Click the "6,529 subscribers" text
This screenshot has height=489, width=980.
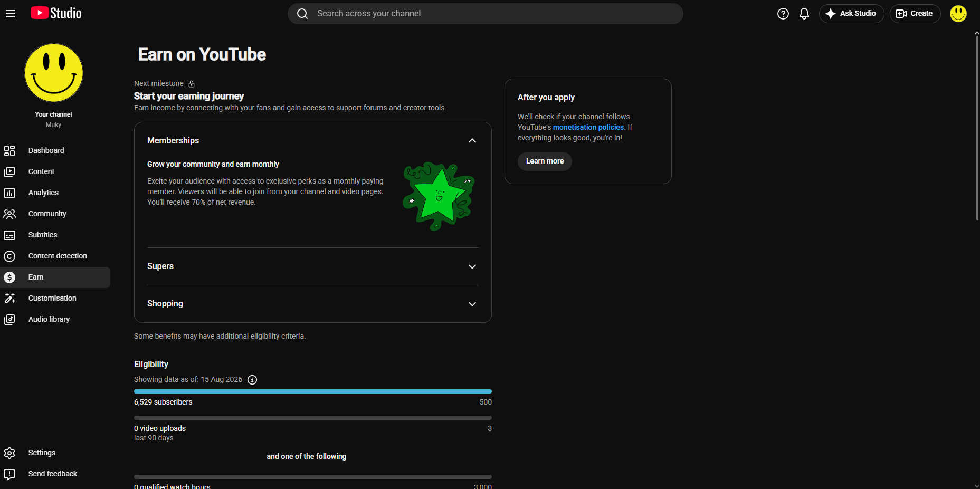163,402
